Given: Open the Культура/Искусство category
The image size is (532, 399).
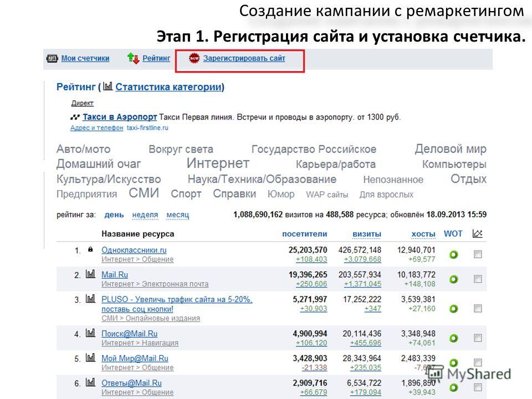Looking at the screenshot, I should 109,179.
